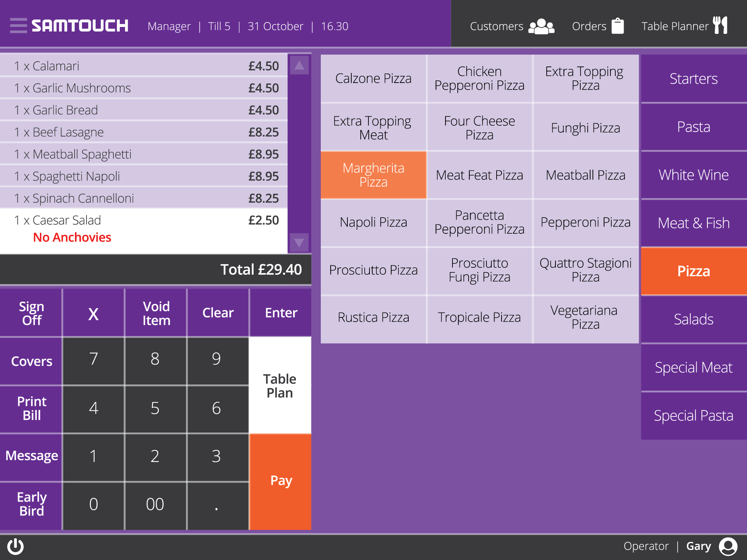Screen dimensions: 747x560
Task: Switch to the Starters tab
Action: pos(693,79)
